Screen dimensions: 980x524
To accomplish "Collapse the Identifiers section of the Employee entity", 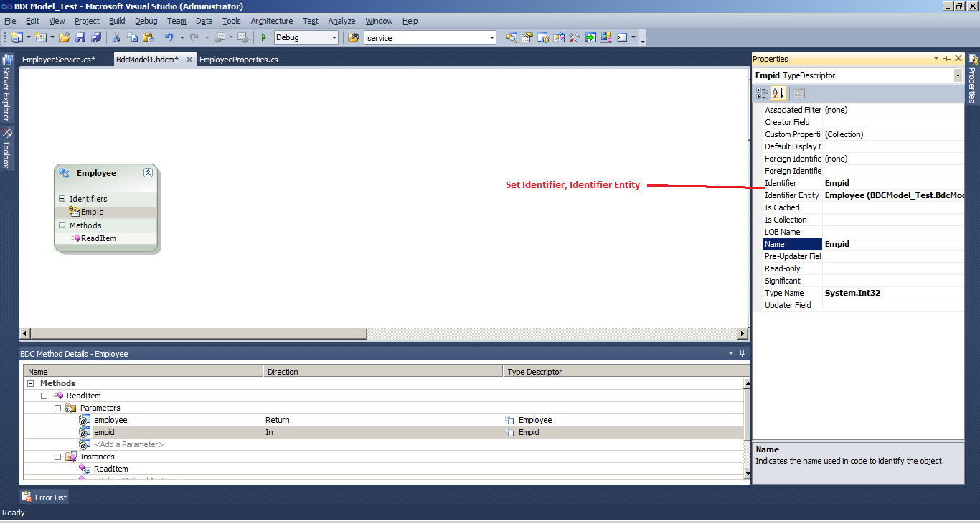I will [x=62, y=199].
